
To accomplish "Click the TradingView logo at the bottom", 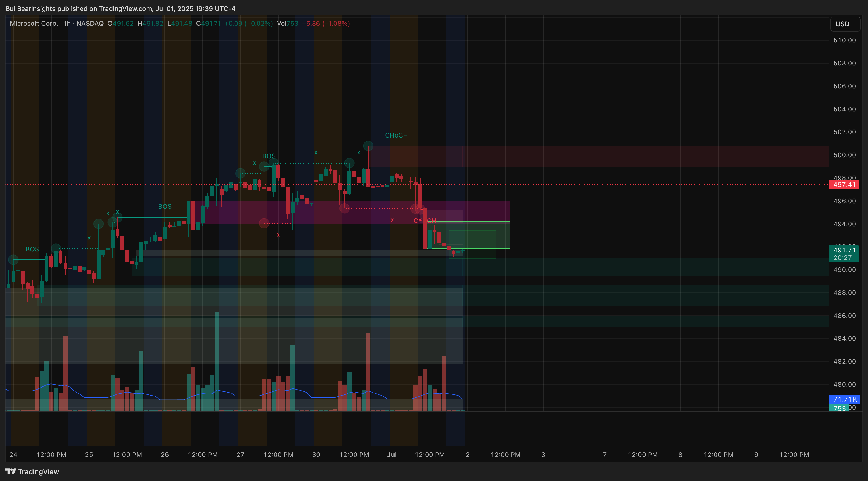I will [32, 471].
